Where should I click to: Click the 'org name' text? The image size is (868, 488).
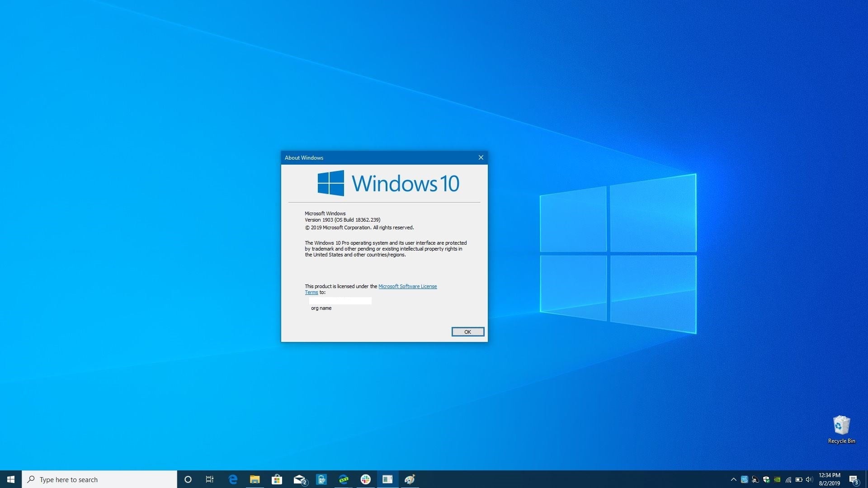click(321, 308)
